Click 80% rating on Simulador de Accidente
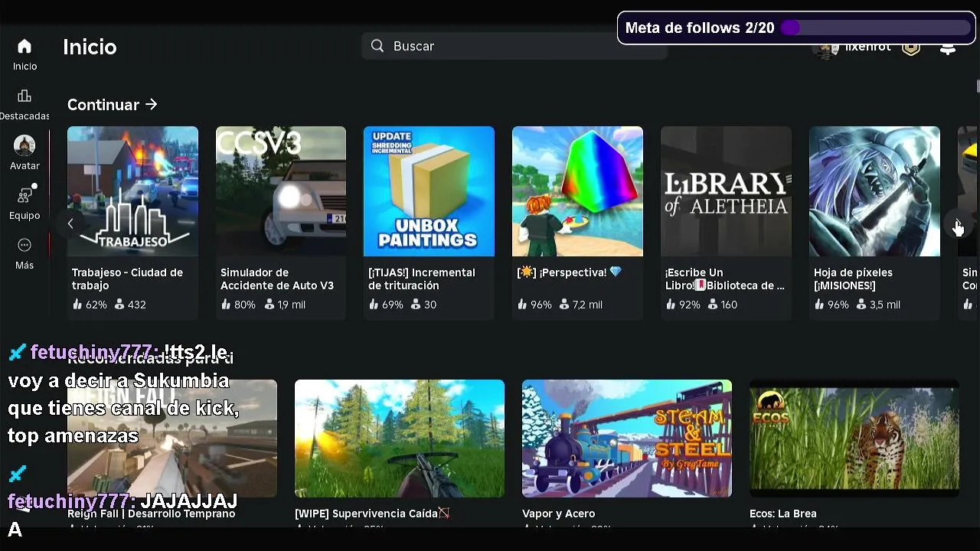The width and height of the screenshot is (980, 551). [238, 305]
